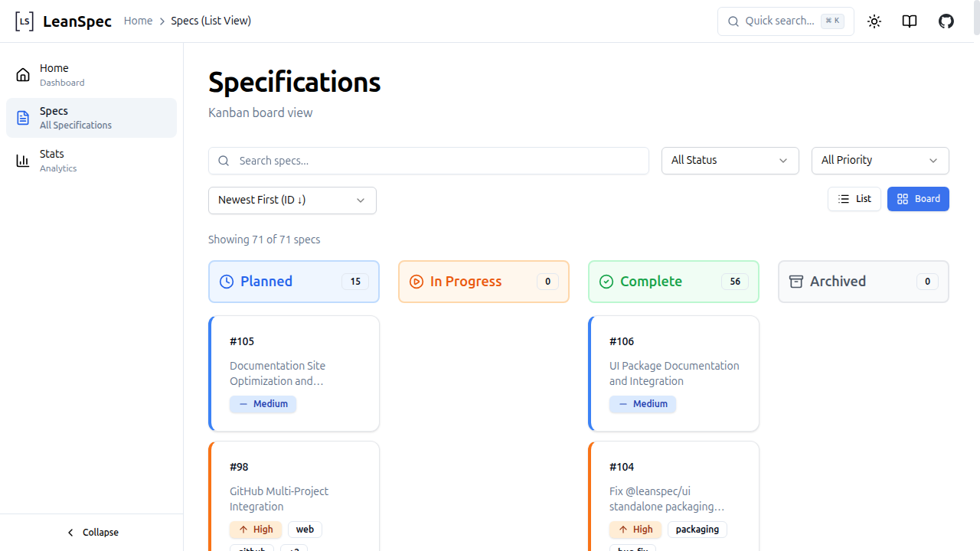Click the clock icon on the Planned column

coord(226,281)
